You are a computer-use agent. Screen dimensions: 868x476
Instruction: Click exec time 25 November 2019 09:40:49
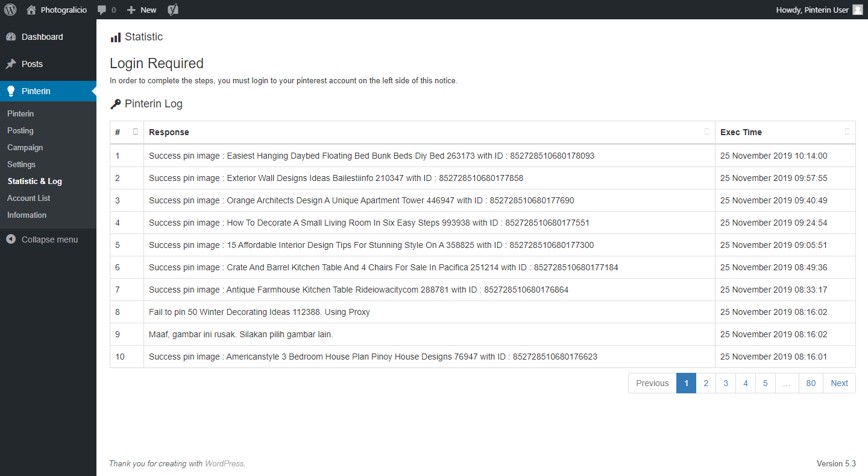pyautogui.click(x=774, y=200)
